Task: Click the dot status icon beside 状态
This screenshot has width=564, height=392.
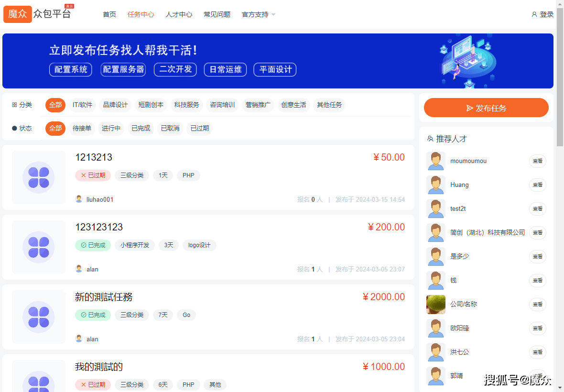Action: (14, 128)
